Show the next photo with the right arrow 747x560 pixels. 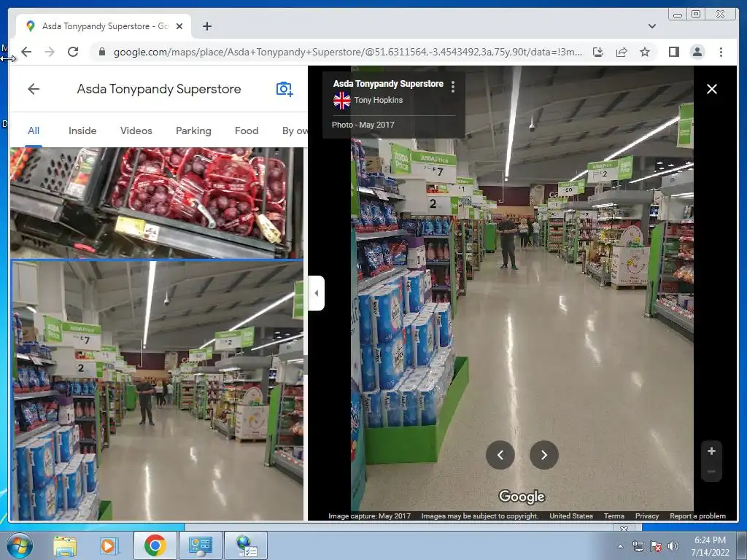[544, 455]
